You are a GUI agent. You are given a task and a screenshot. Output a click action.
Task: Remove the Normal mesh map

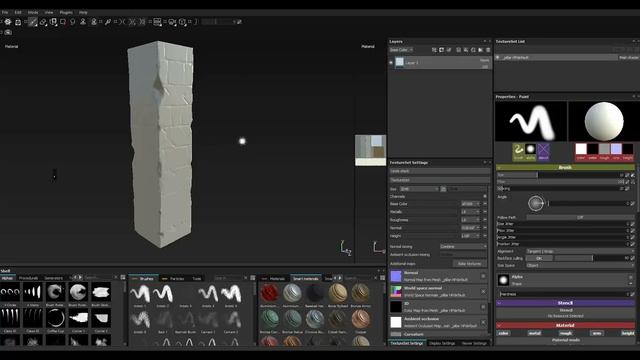pos(483,276)
